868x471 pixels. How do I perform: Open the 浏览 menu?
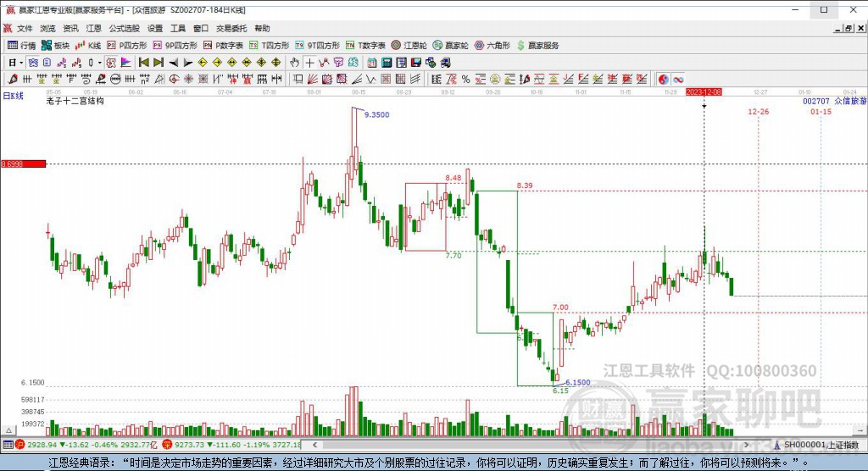[47, 28]
